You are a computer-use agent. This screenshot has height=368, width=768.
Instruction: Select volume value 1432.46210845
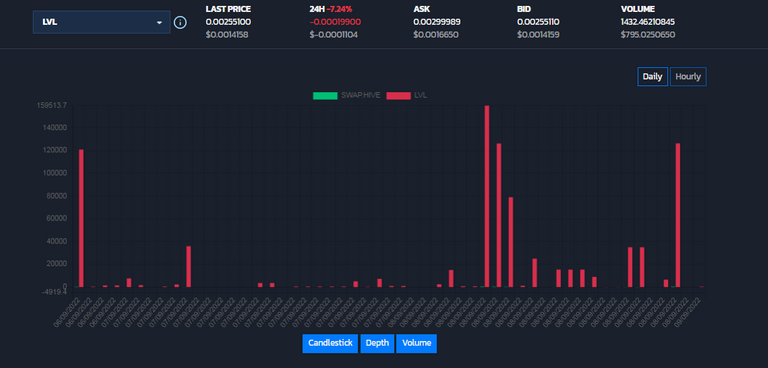coord(648,22)
